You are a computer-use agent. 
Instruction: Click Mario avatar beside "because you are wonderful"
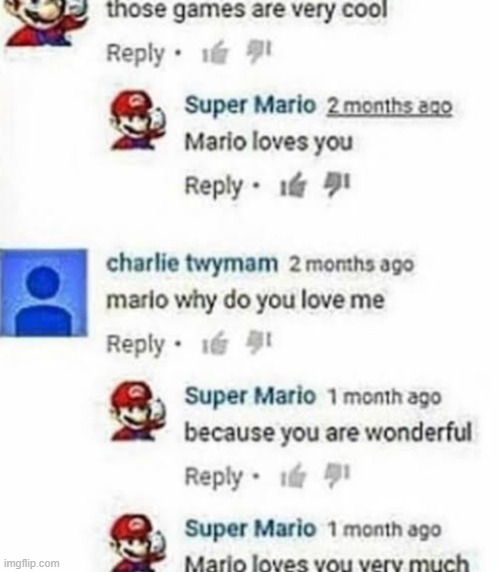pos(138,411)
